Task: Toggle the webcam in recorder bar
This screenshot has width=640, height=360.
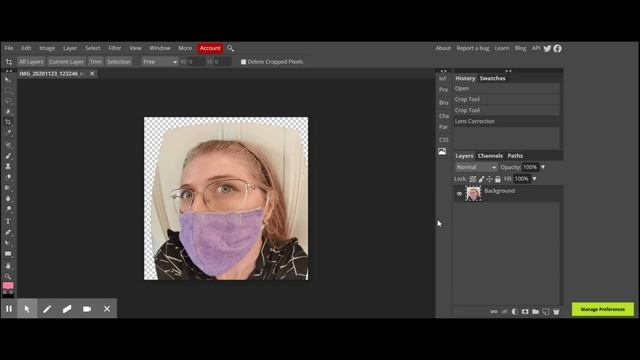Action: 87,309
